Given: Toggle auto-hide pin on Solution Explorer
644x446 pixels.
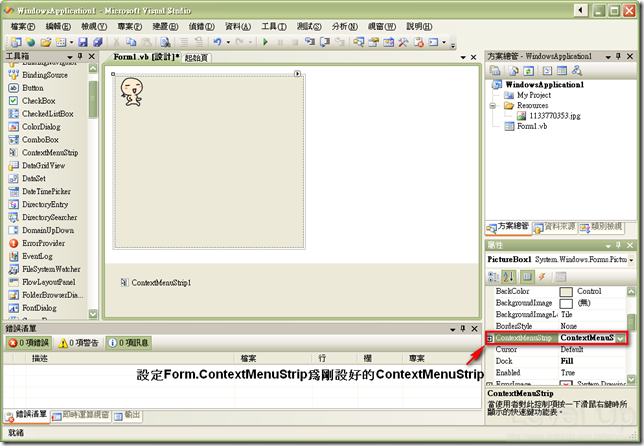Looking at the screenshot, I should tap(619, 56).
